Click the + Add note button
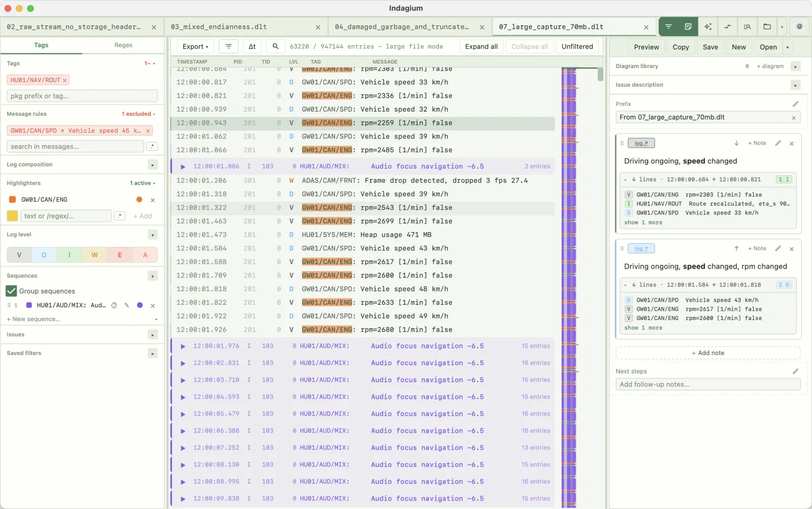This screenshot has width=812, height=509. (x=708, y=353)
